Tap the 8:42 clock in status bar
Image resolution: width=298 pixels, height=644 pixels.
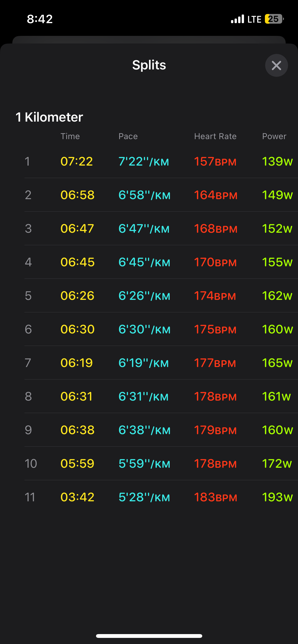pos(40,19)
